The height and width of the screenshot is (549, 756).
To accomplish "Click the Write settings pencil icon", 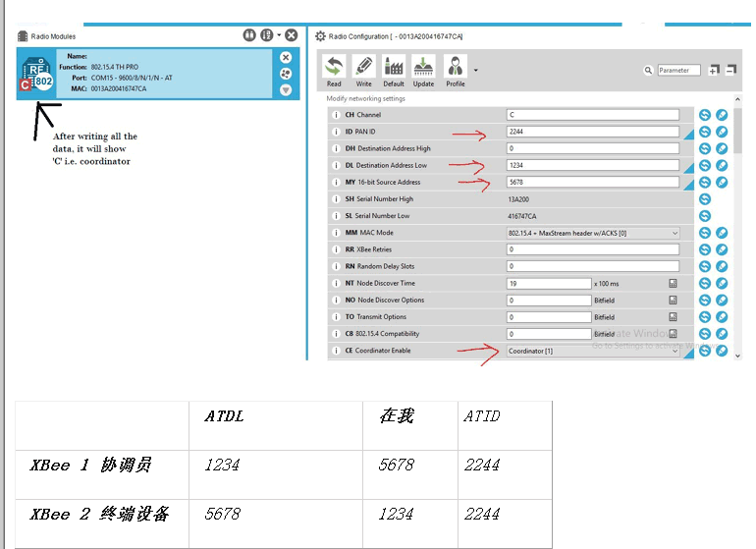I will point(363,66).
